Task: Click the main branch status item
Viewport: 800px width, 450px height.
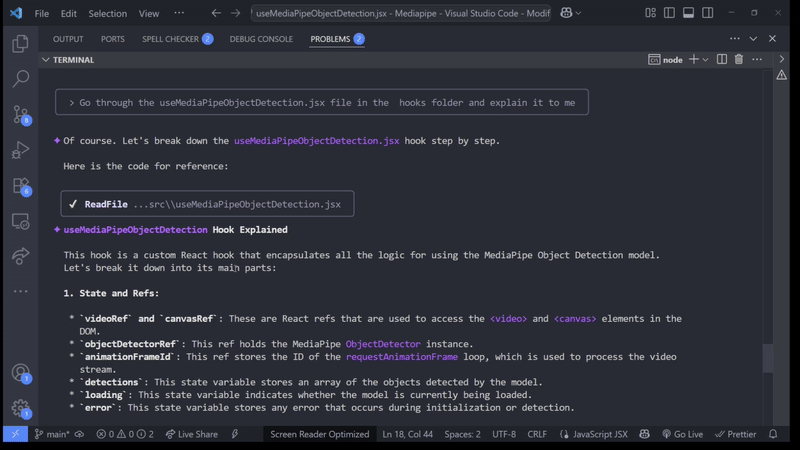Action: (x=53, y=434)
